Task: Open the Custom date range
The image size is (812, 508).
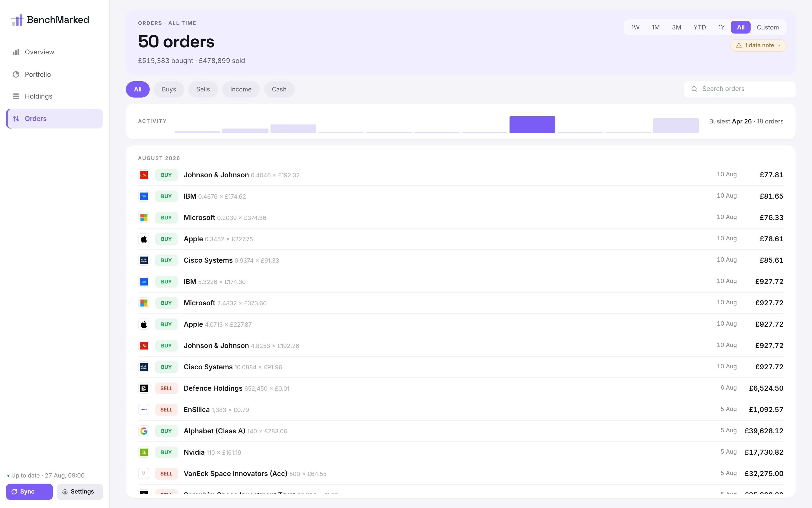Action: click(768, 27)
